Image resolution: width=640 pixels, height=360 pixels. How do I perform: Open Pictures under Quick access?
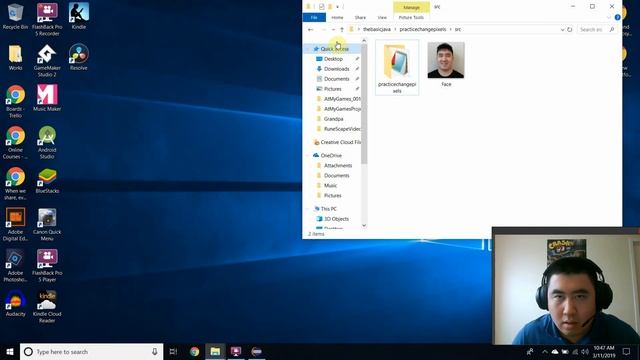pos(332,89)
